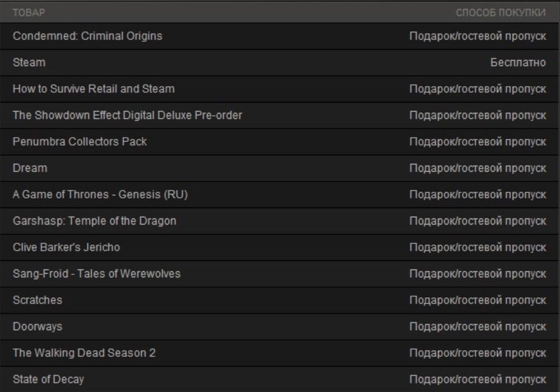Click the Scratches entry
This screenshot has width=560, height=392.
(x=37, y=300)
